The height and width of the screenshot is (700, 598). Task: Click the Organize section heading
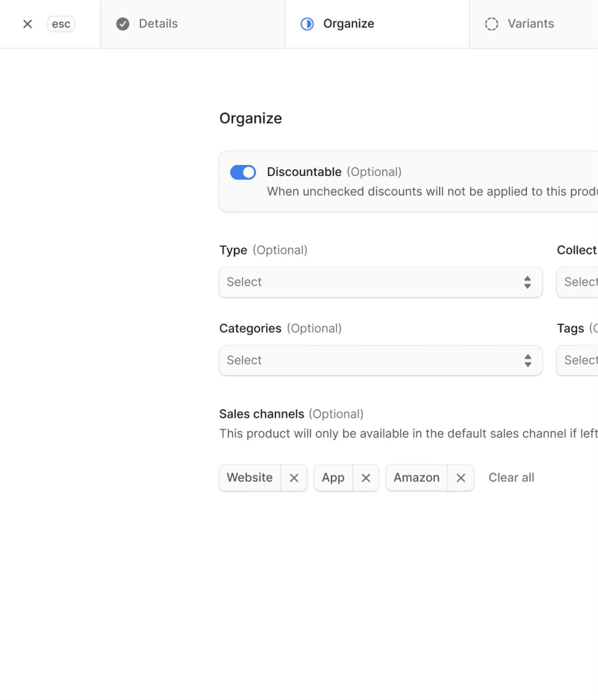tap(250, 119)
